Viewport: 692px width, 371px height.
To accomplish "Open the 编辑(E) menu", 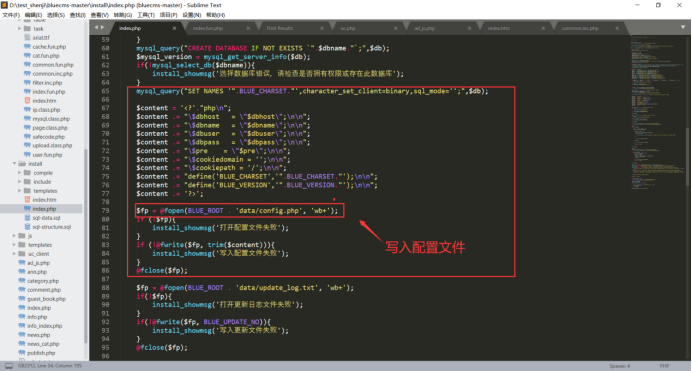I will 33,15.
